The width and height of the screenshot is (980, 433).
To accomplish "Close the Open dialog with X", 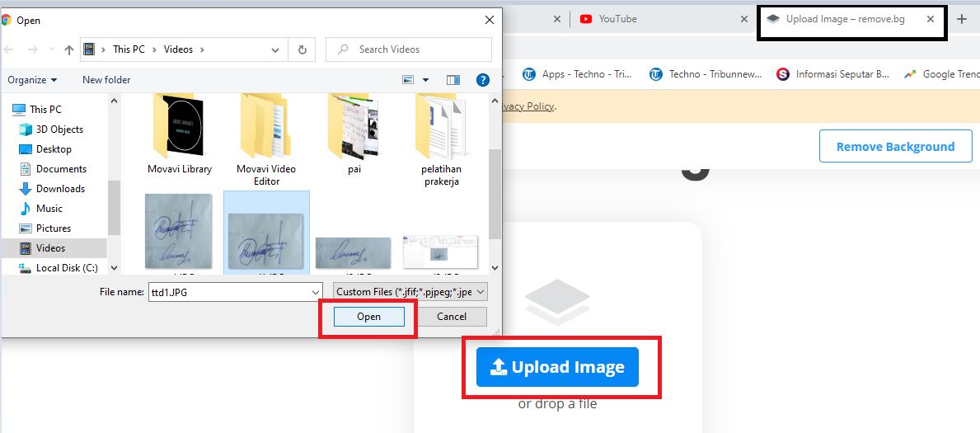I will coord(490,20).
